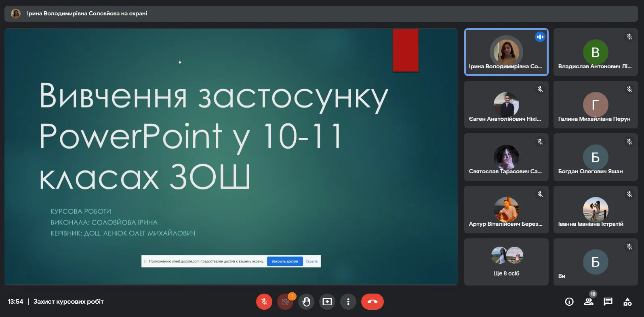Click the time 13:54
The height and width of the screenshot is (317, 644).
[15, 302]
